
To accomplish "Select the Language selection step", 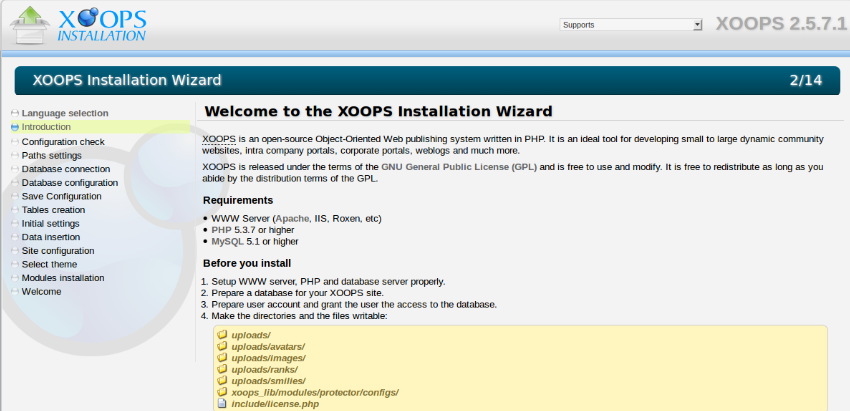I will [x=65, y=113].
